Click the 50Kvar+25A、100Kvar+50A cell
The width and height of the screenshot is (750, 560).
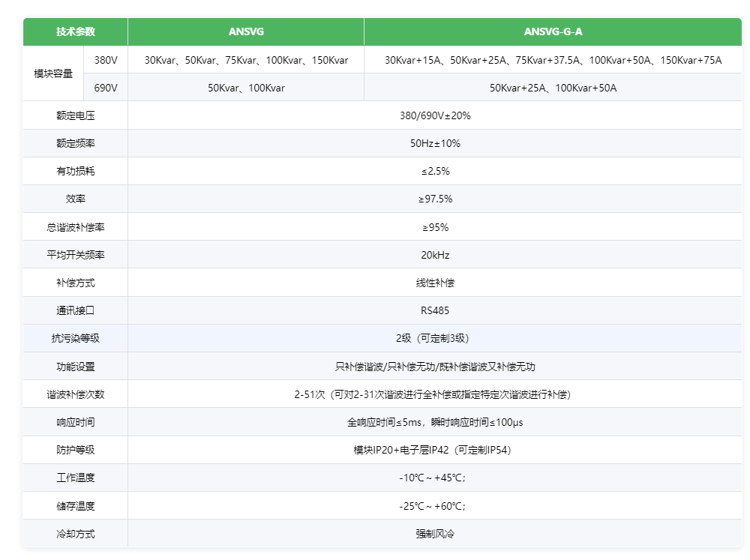pyautogui.click(x=553, y=88)
